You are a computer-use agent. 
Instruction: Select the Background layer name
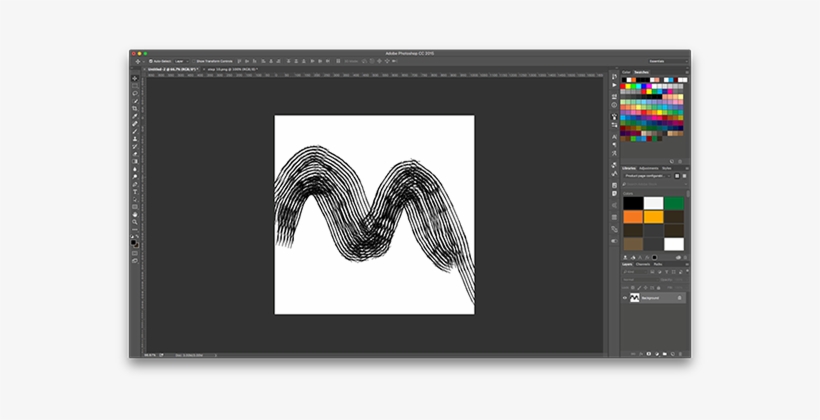pyautogui.click(x=651, y=298)
